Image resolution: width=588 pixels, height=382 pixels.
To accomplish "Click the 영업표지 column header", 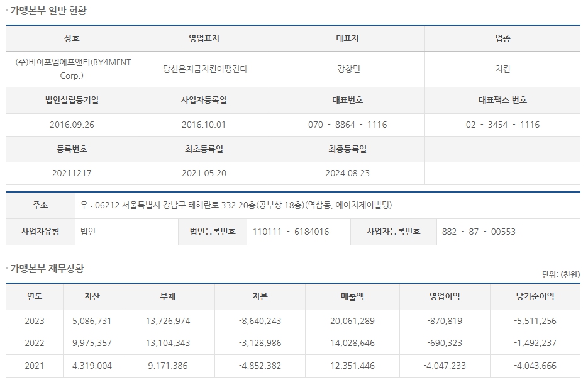I will 204,38.
